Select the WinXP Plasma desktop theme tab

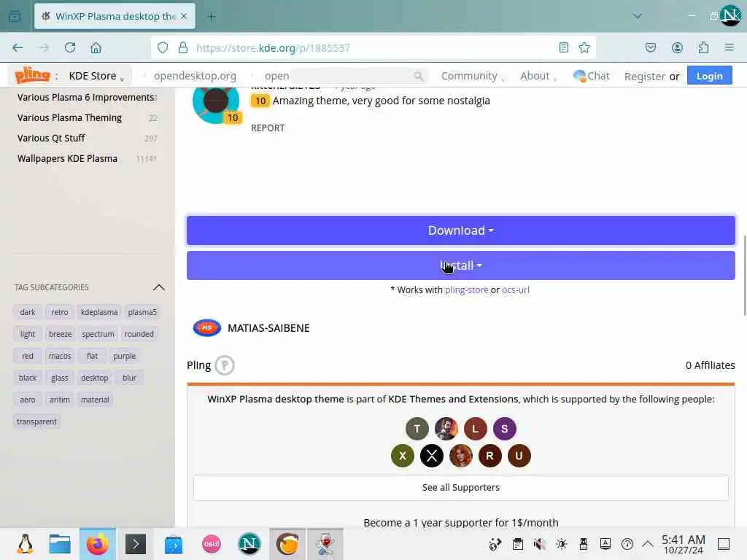click(x=115, y=16)
